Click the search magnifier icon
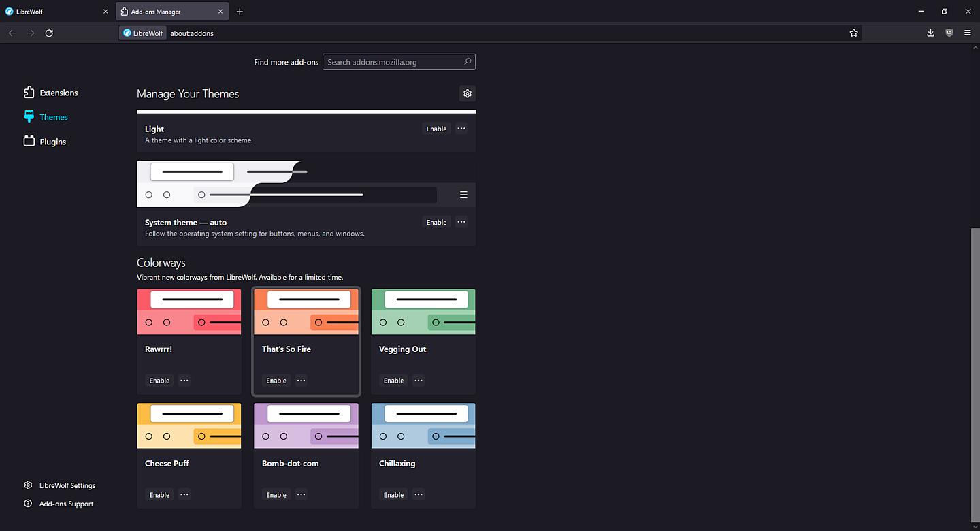The width and height of the screenshot is (980, 531). 468,62
